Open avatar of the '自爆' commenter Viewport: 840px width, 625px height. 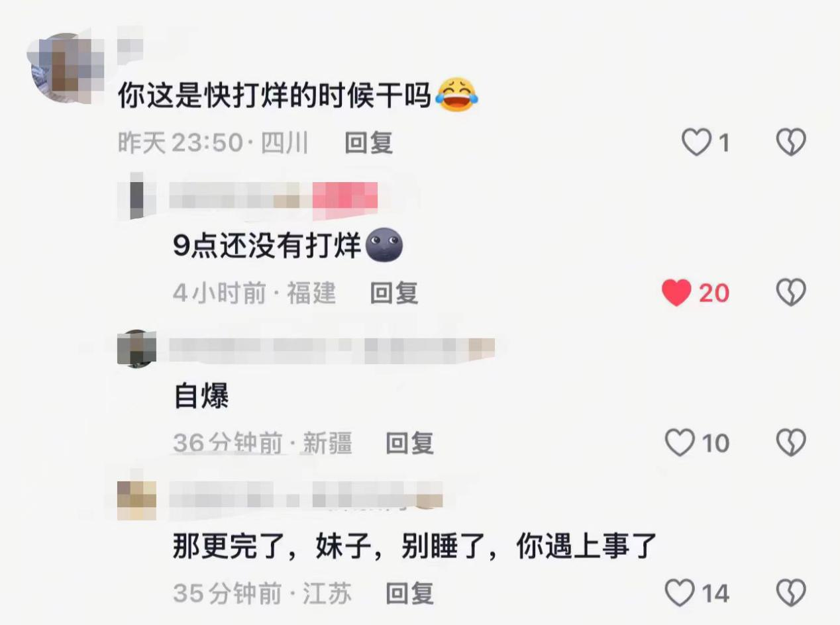[137, 348]
